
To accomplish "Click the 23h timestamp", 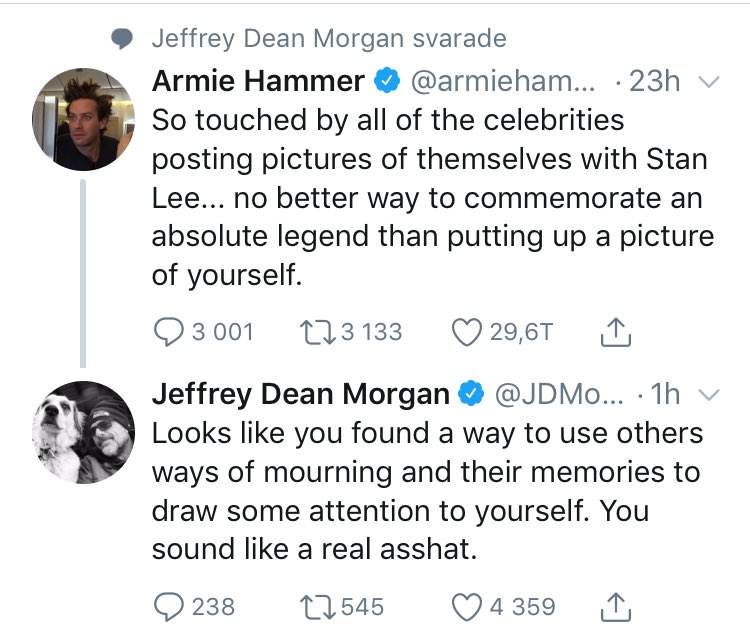I will pos(654,82).
